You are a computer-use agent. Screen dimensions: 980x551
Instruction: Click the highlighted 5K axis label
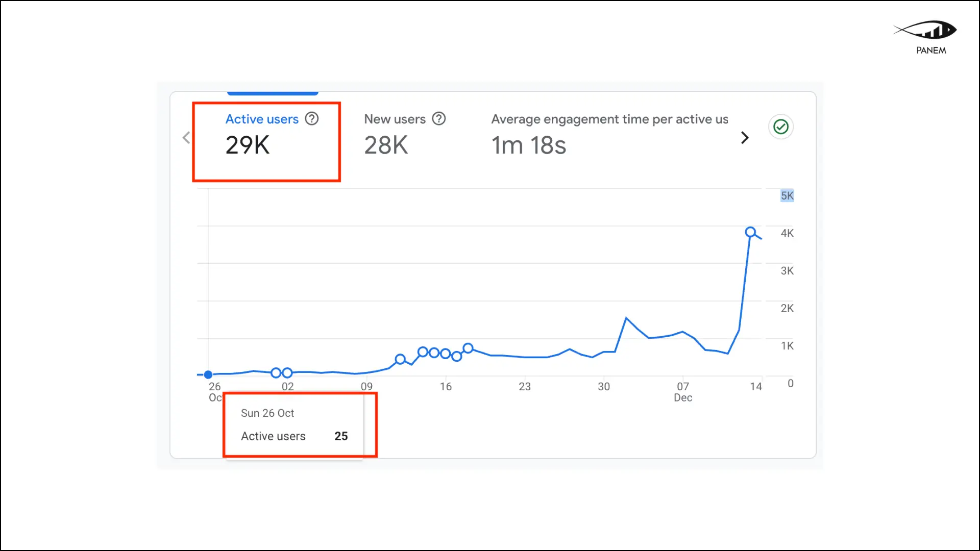tap(787, 196)
